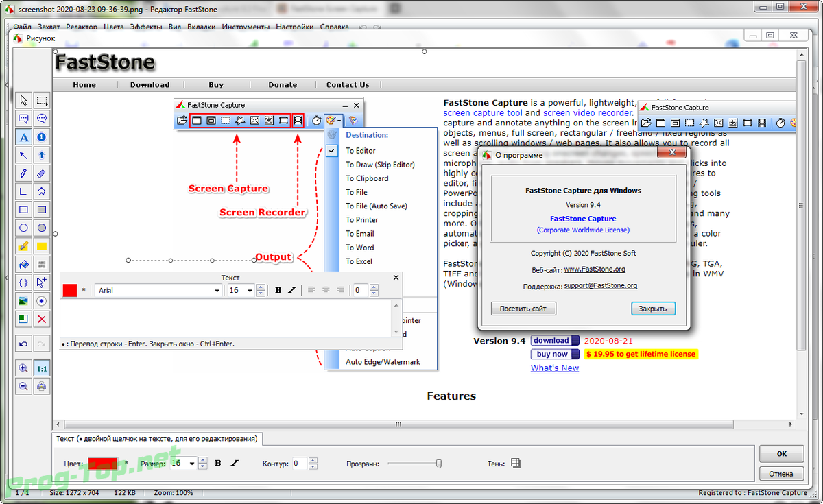Click the Цвет red swatch at bottom

click(x=103, y=464)
